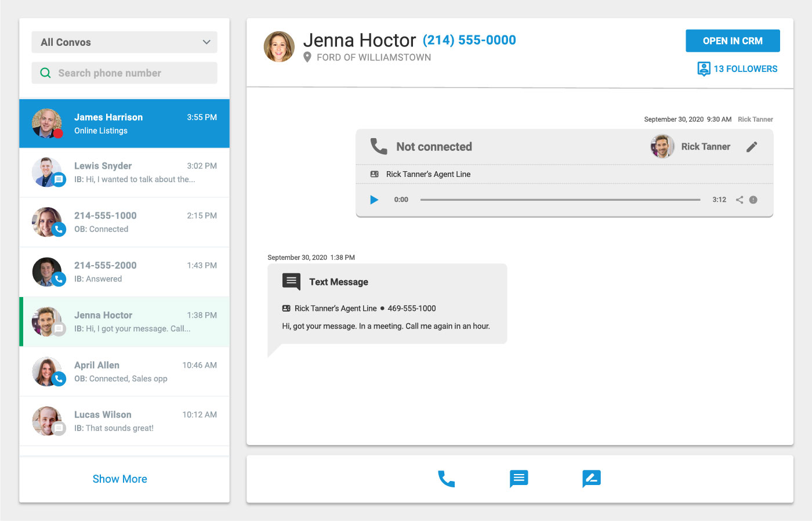Share the call recording
Viewport: 812px width, 521px height.
coord(739,200)
